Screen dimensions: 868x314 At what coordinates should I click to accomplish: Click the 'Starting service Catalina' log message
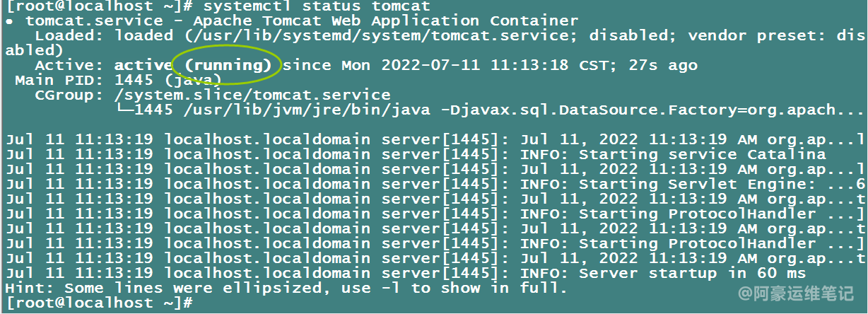pyautogui.click(x=702, y=154)
